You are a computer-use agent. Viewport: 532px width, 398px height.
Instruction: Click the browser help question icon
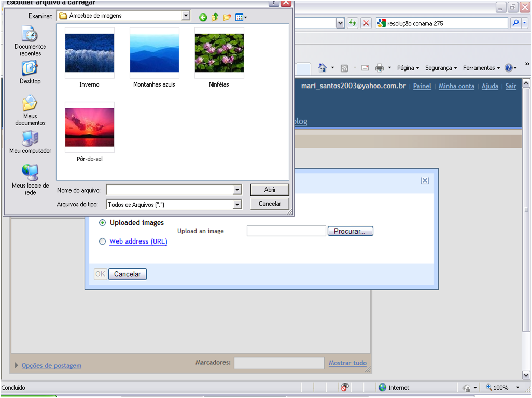pyautogui.click(x=508, y=68)
